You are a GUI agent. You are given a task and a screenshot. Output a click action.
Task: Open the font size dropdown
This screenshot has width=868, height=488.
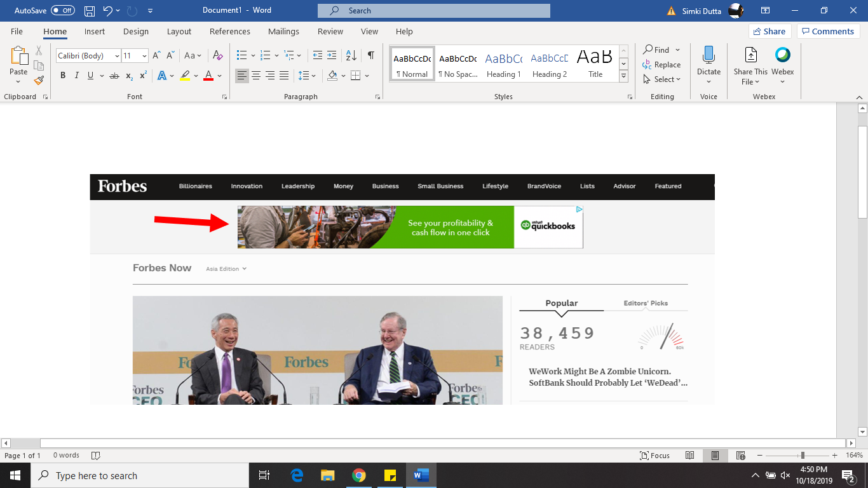pyautogui.click(x=145, y=56)
